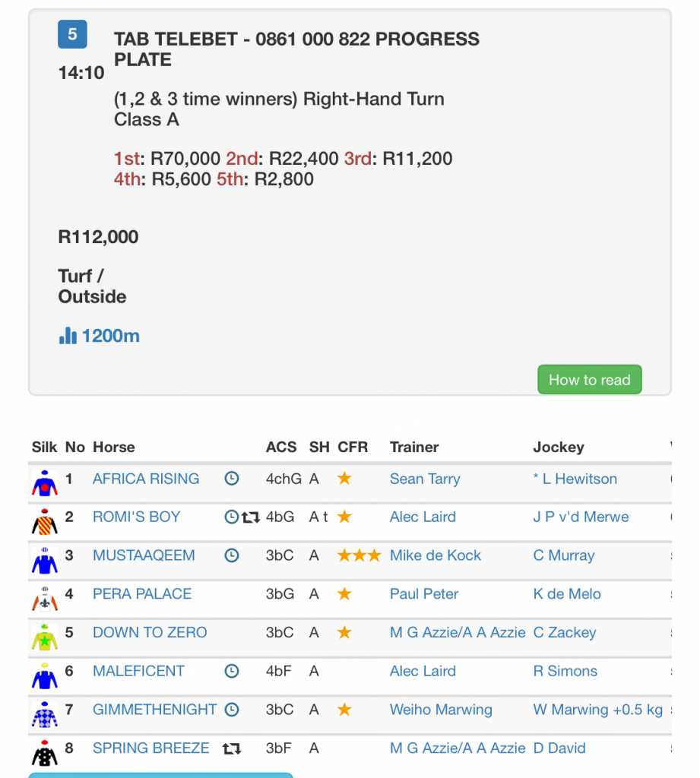Viewport: 700px width, 778px height.
Task: Select the 1200m distance link
Action: pos(111,336)
